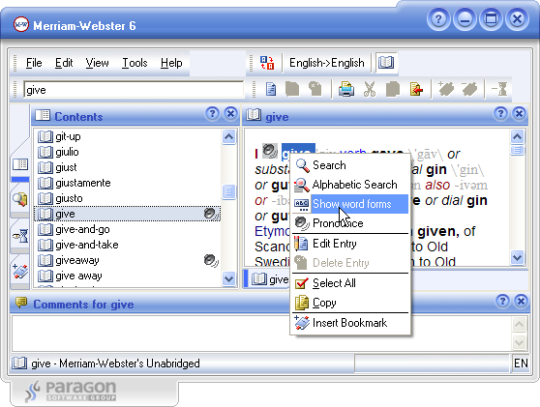Open the Edit menu

coord(64,63)
